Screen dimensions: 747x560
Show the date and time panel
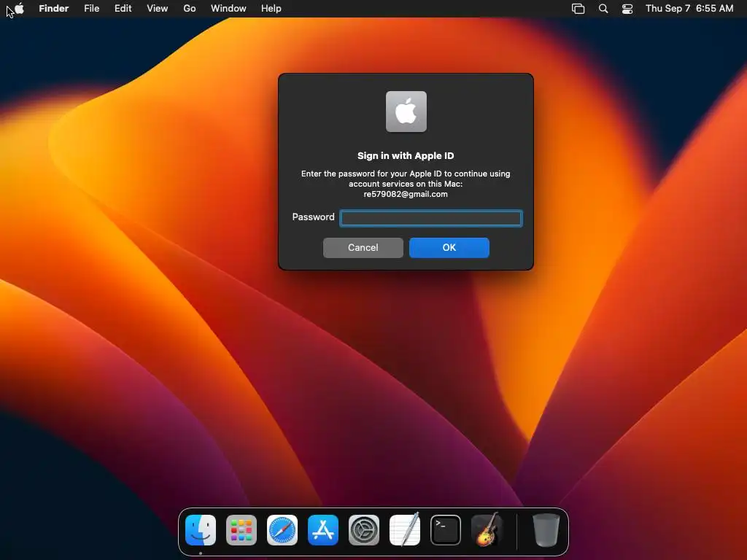pyautogui.click(x=689, y=9)
